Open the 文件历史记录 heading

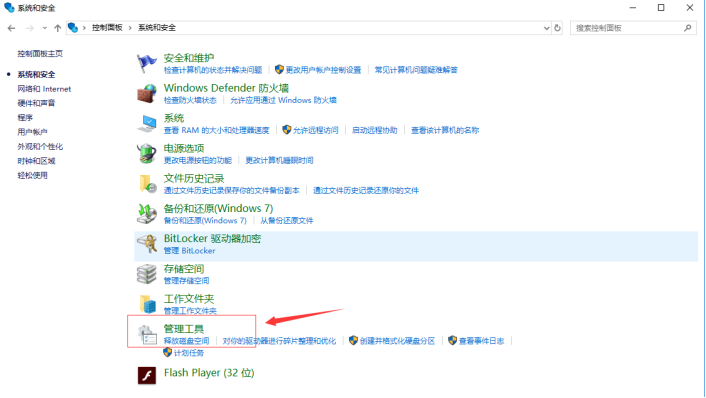(x=194, y=178)
